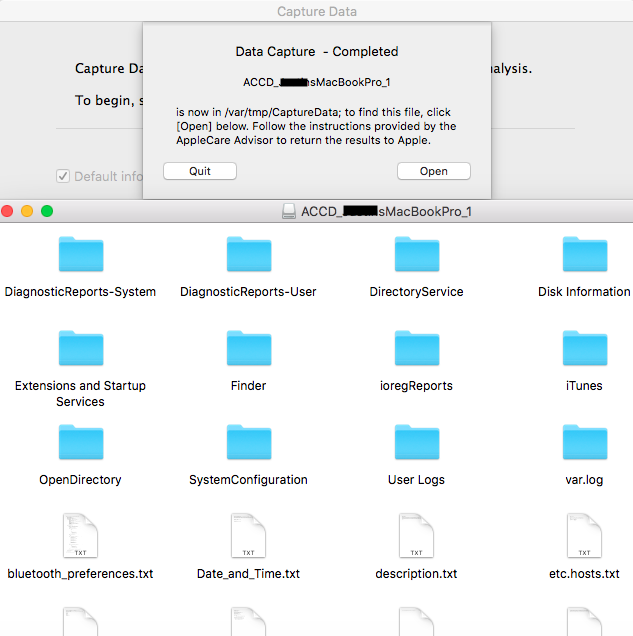Viewport: 633px width, 636px height.
Task: Open the DiagnosticReports-System folder icon
Action: tap(81, 254)
